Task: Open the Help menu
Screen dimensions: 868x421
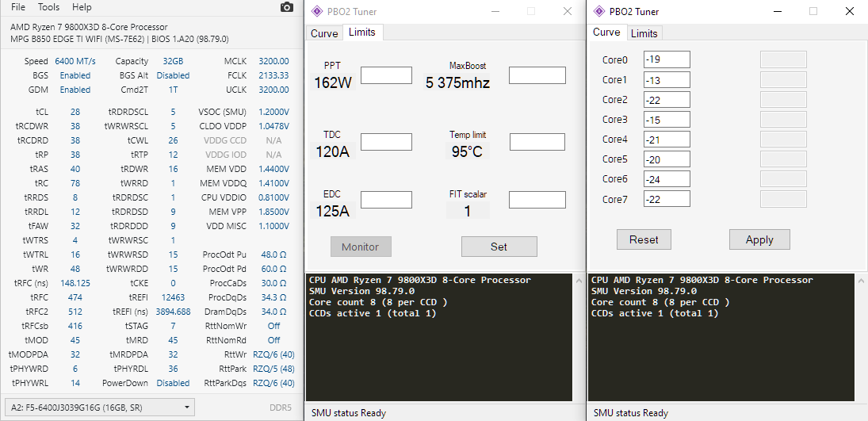Action: [82, 7]
